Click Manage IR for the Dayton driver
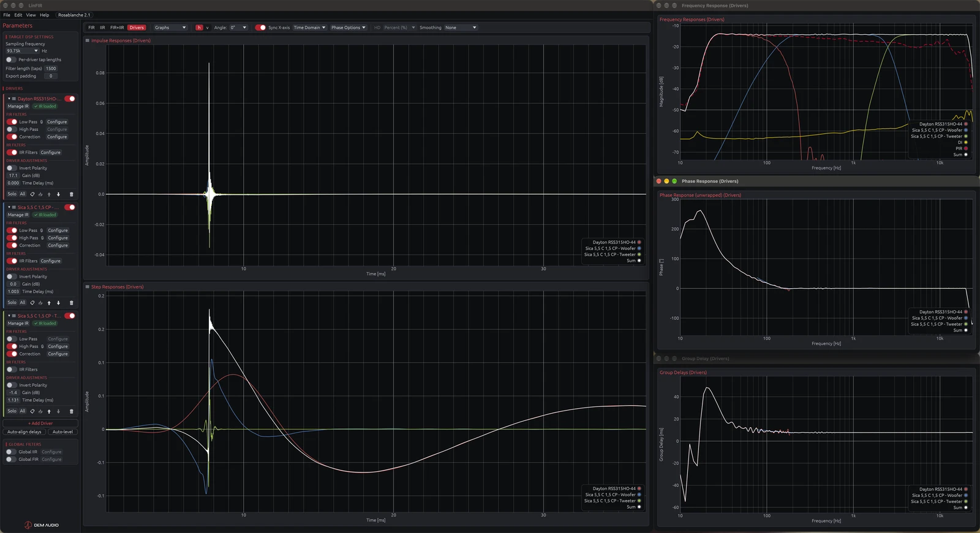 coord(18,106)
